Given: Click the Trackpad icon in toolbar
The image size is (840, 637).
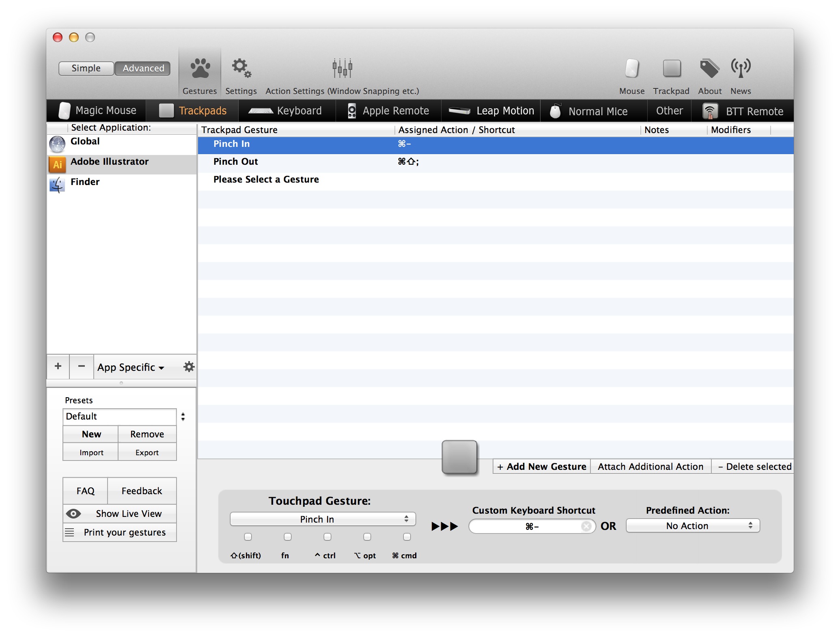Looking at the screenshot, I should [x=671, y=68].
